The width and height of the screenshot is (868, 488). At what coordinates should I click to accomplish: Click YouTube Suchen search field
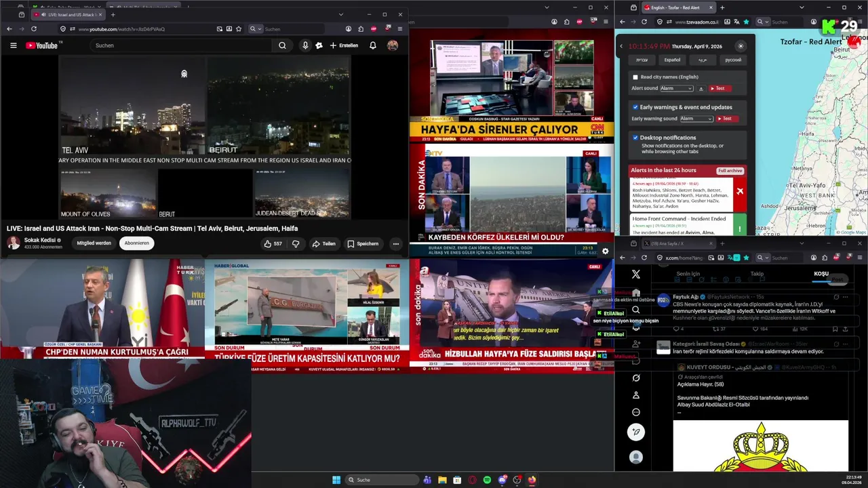click(x=181, y=45)
